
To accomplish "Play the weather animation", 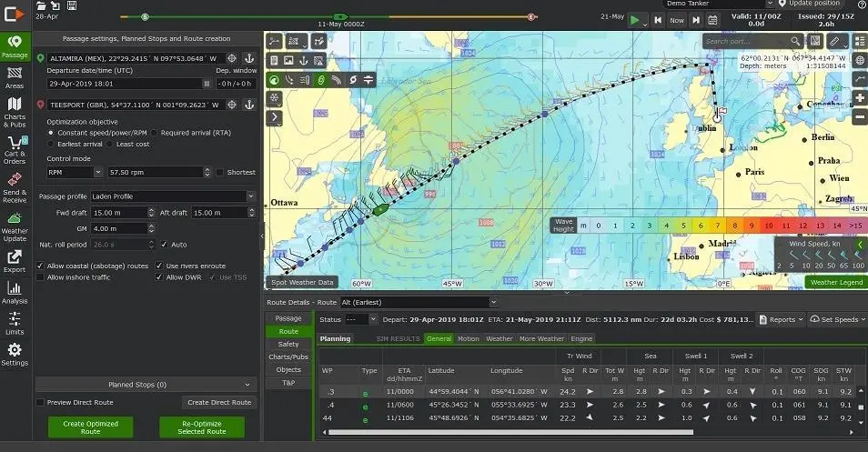I will [x=634, y=21].
